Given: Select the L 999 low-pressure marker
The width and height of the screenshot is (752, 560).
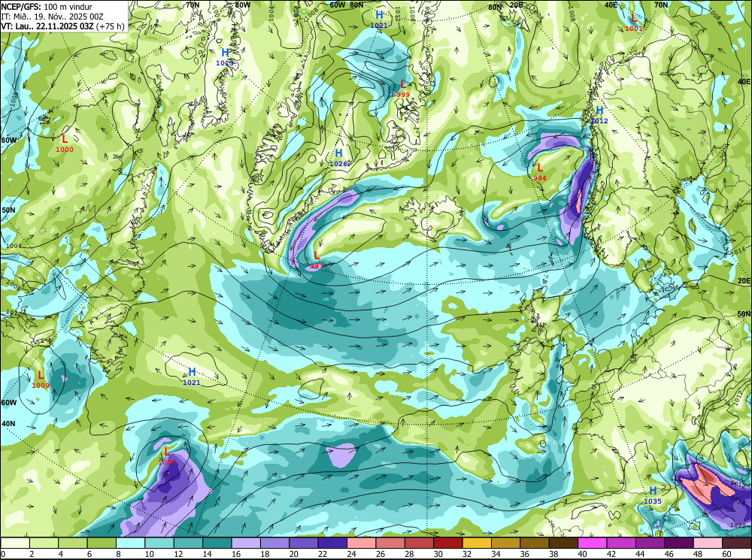Looking at the screenshot, I should pyautogui.click(x=403, y=88).
